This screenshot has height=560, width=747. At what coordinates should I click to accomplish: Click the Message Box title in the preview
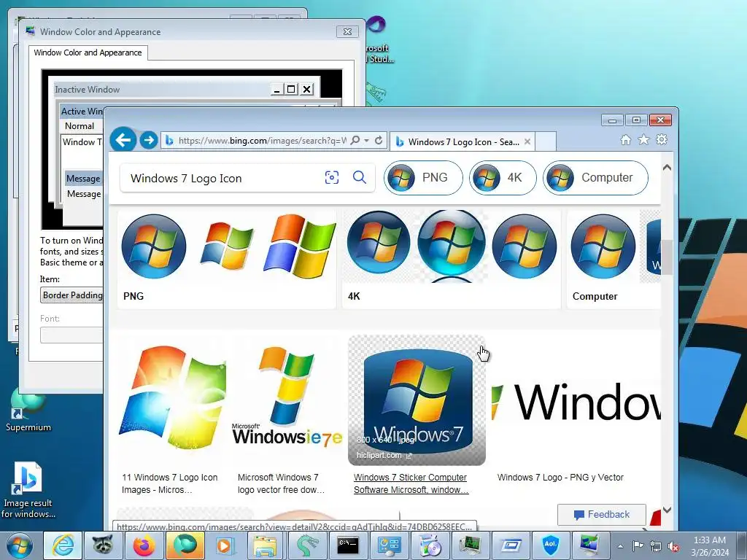tap(83, 179)
